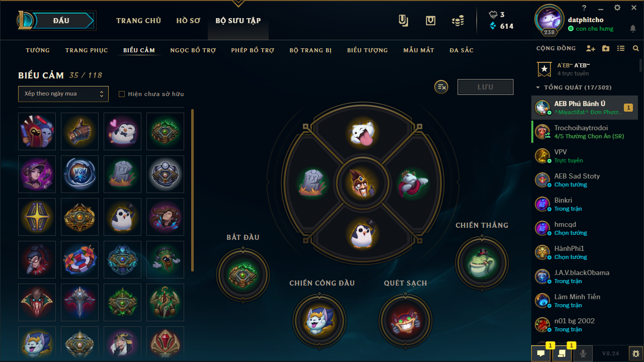Collapse the TỔNG QUÁT friends group
This screenshot has height=362, width=644.
click(574, 87)
